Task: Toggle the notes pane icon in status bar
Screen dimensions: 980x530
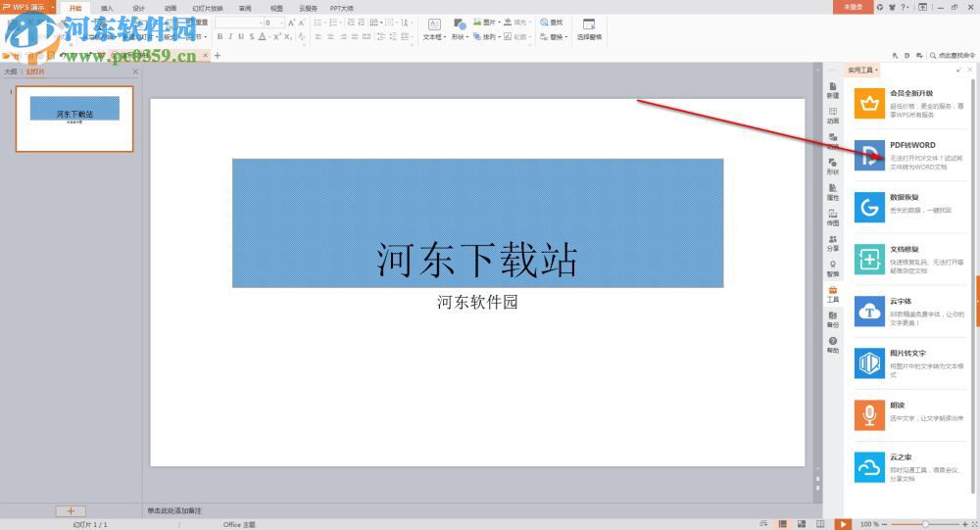Action: tap(763, 524)
